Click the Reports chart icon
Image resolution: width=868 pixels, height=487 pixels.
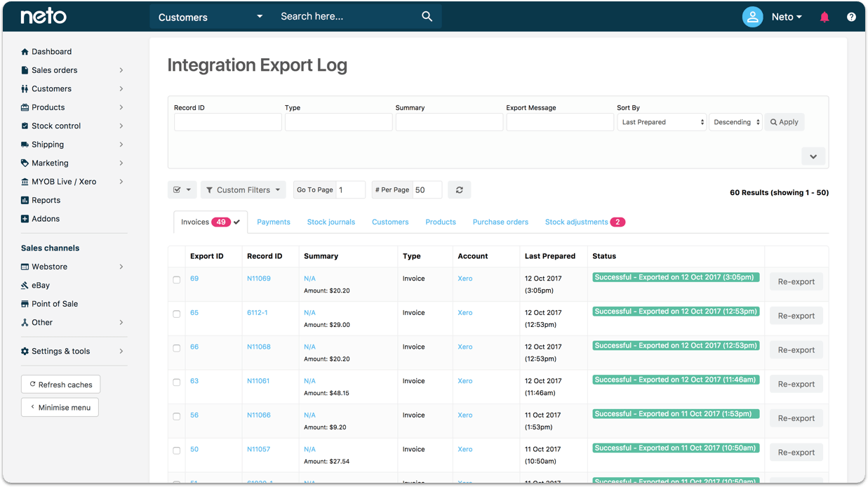tap(25, 201)
